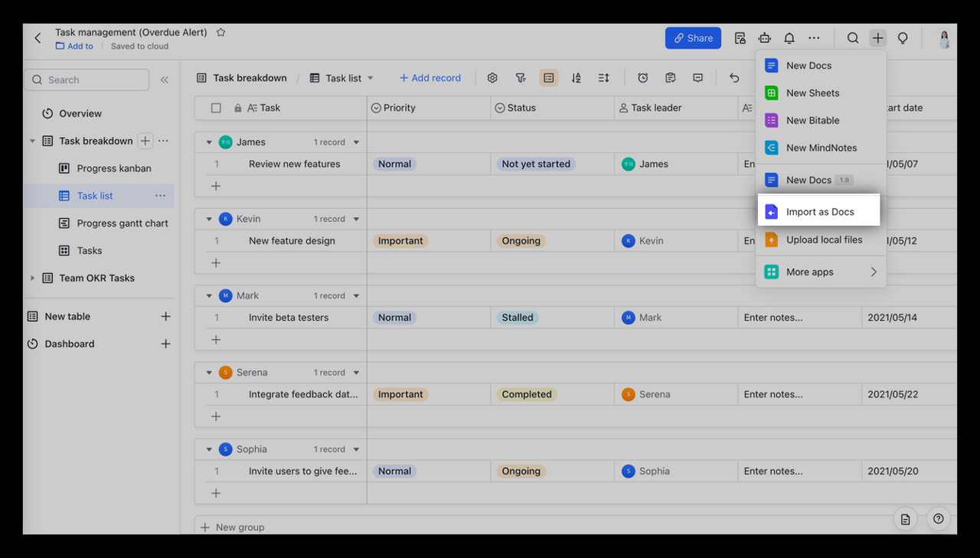Viewport: 980px width, 558px height.
Task: Open Progress gantt chart view
Action: [122, 224]
